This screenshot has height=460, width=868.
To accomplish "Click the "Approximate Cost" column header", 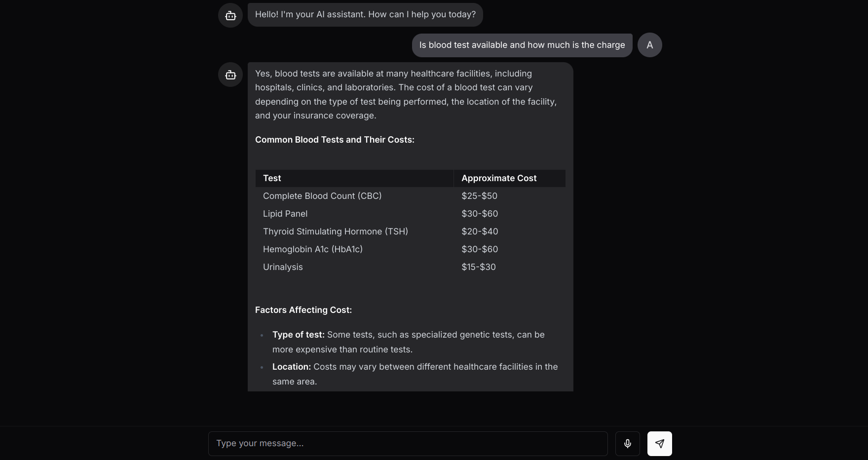I will point(498,178).
